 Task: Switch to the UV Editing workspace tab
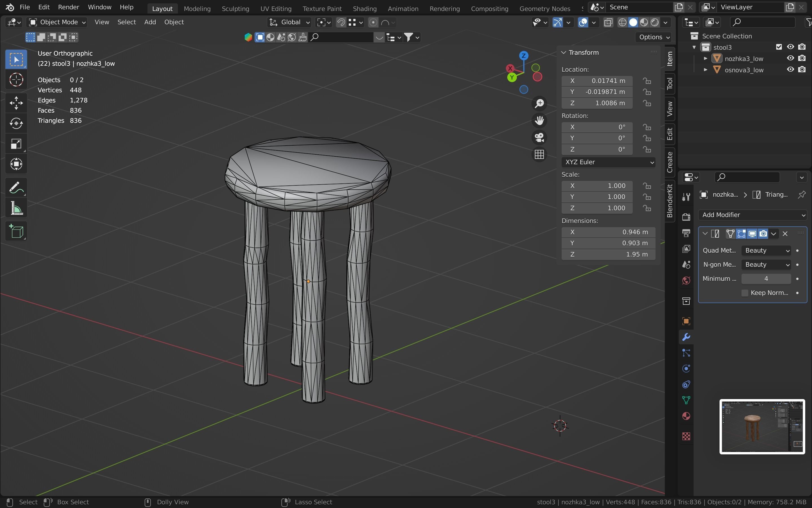(x=276, y=9)
